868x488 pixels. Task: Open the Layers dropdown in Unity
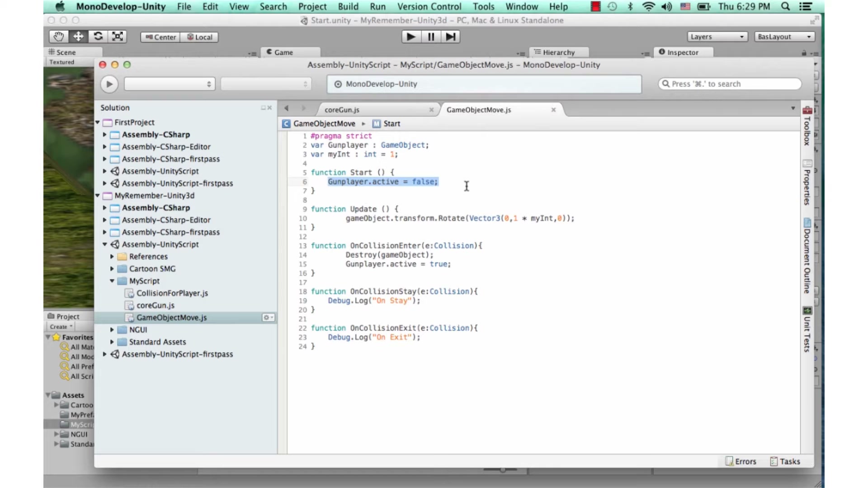(717, 37)
